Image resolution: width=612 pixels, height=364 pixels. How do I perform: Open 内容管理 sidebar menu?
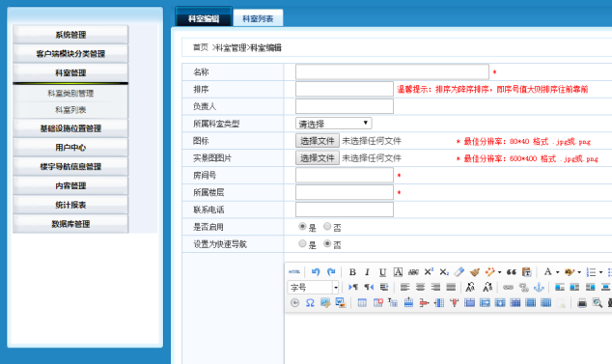[x=70, y=185]
